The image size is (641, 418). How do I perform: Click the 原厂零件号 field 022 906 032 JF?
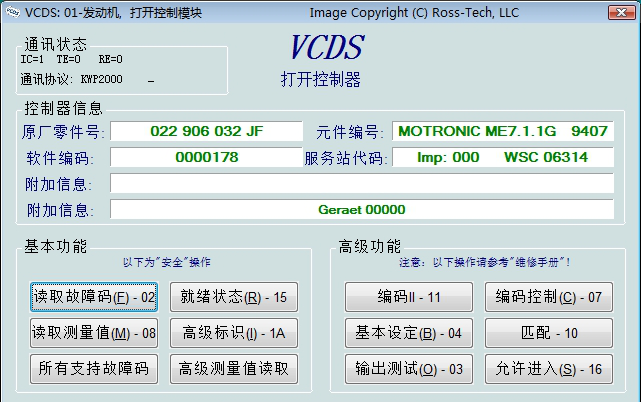click(x=206, y=131)
